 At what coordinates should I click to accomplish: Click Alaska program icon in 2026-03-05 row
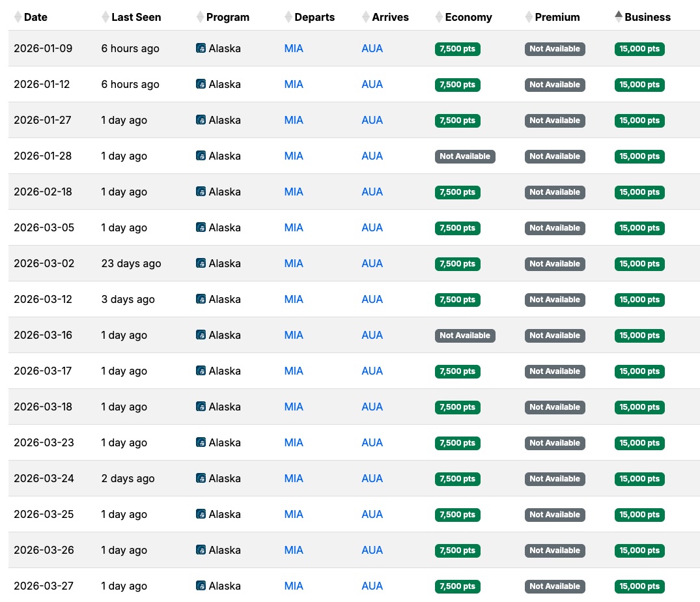click(201, 227)
